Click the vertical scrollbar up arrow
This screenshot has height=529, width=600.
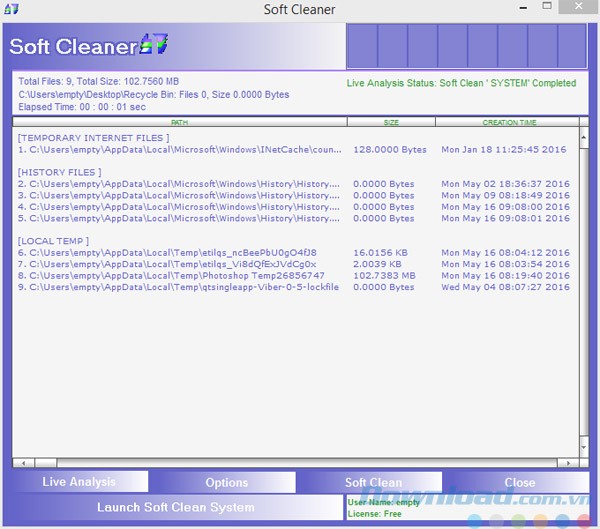pos(583,131)
